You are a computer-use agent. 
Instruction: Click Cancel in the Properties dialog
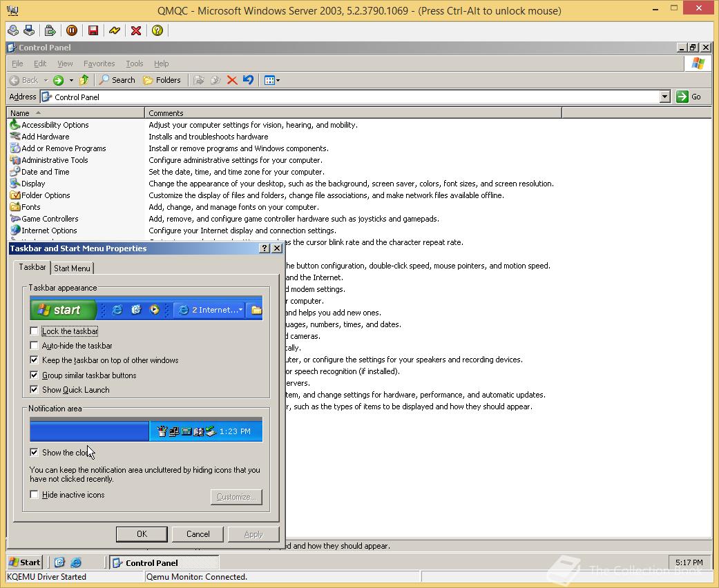pyautogui.click(x=198, y=534)
